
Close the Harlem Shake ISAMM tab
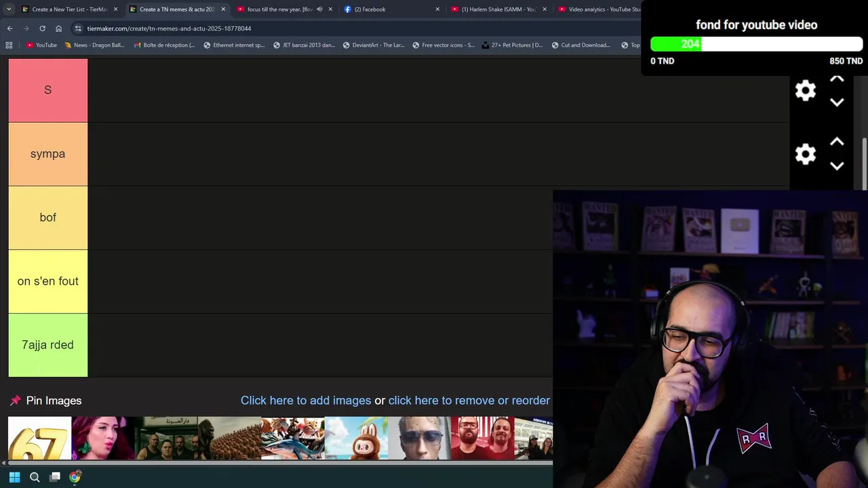tap(545, 9)
